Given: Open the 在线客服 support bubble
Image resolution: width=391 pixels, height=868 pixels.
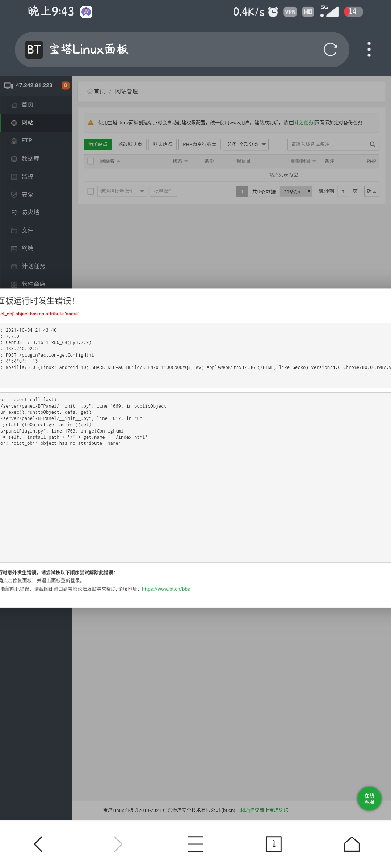Looking at the screenshot, I should [x=369, y=799].
